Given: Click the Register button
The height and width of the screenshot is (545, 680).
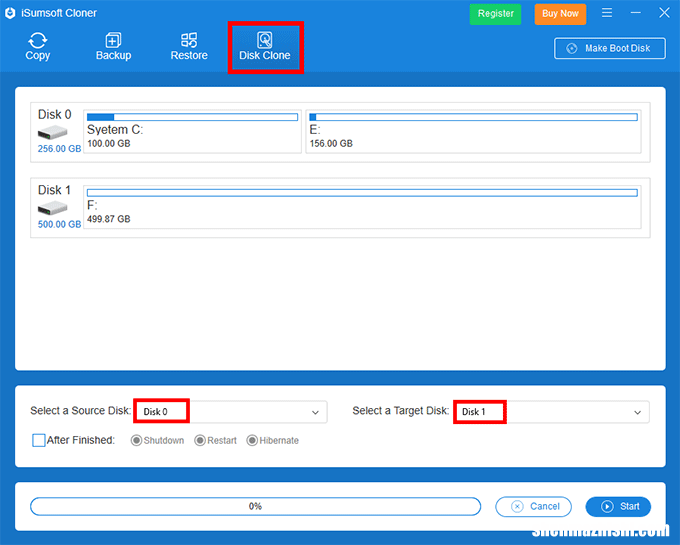Looking at the screenshot, I should click(495, 14).
